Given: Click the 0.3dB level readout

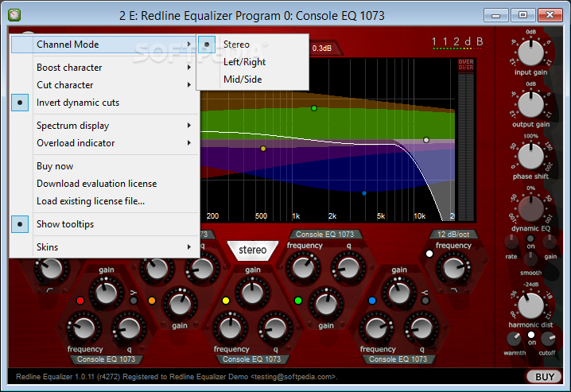Looking at the screenshot, I should 322,49.
